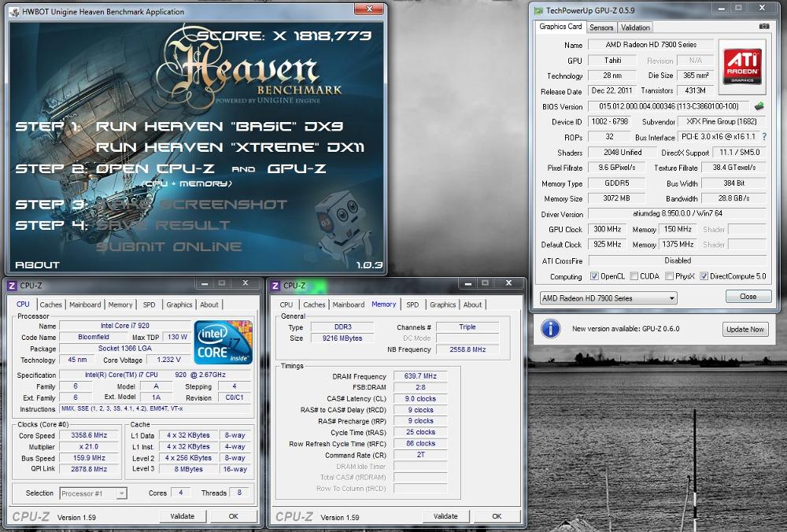787x532 pixels.
Task: Click Core Speed value 3358.6 MHz
Action: [x=89, y=435]
